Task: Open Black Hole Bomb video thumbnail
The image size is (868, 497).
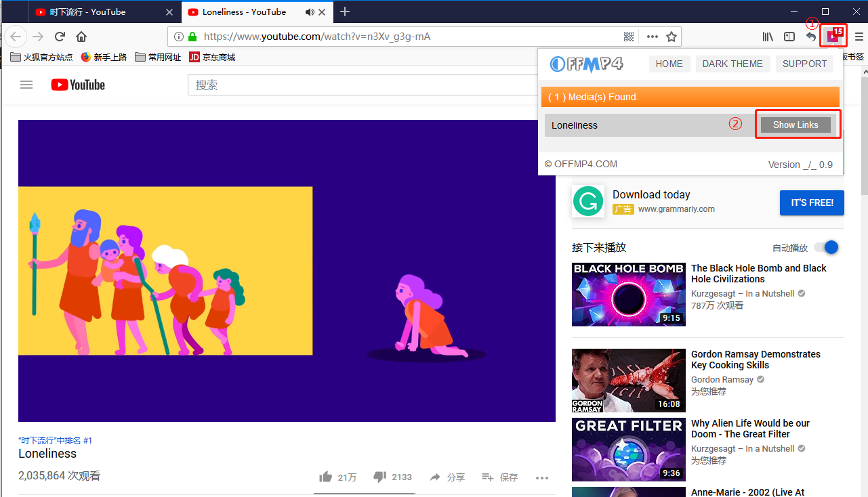Action: [x=629, y=295]
